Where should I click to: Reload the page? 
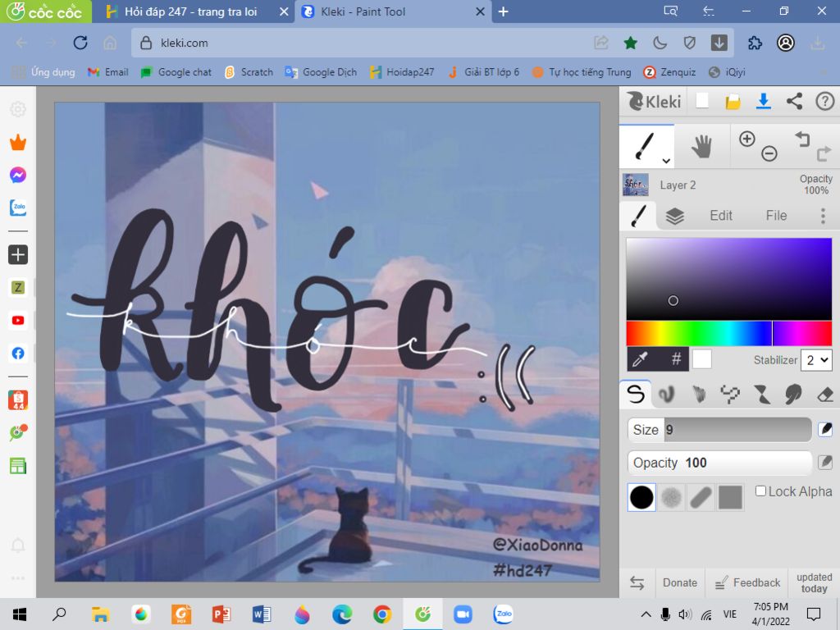[x=80, y=43]
